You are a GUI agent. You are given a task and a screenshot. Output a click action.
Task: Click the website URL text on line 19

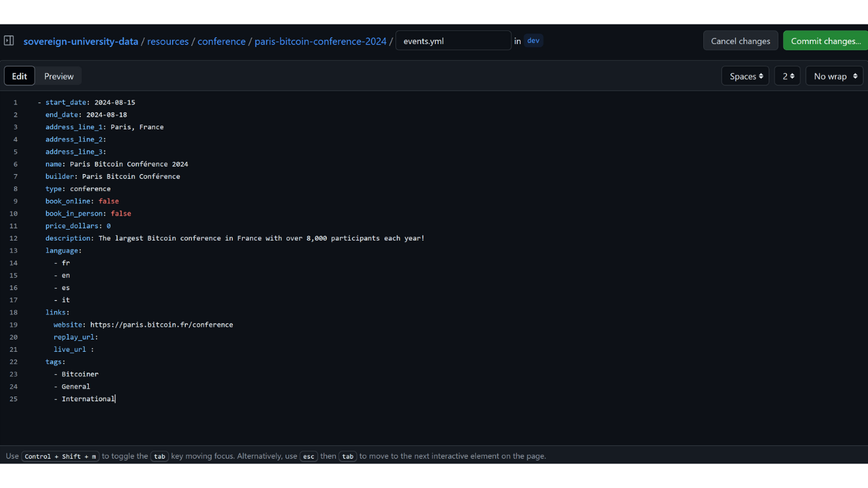click(161, 325)
